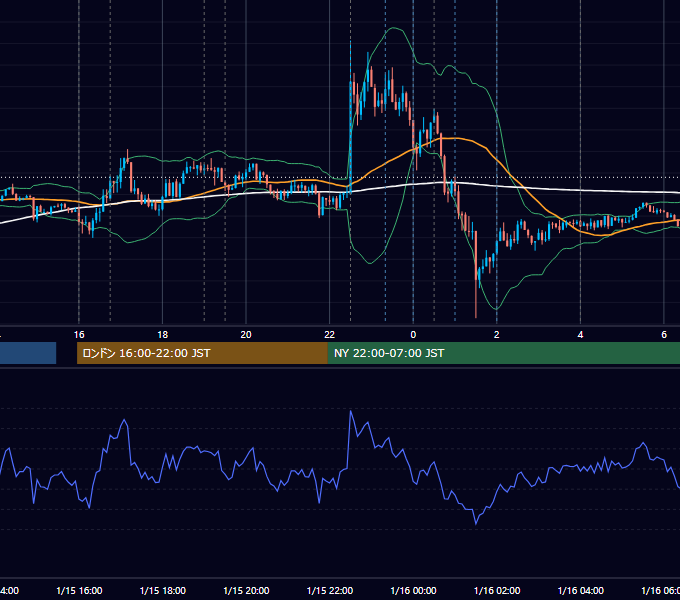680x600 pixels.
Task: Click the 1/15 22:00 date label
Action: point(330,591)
